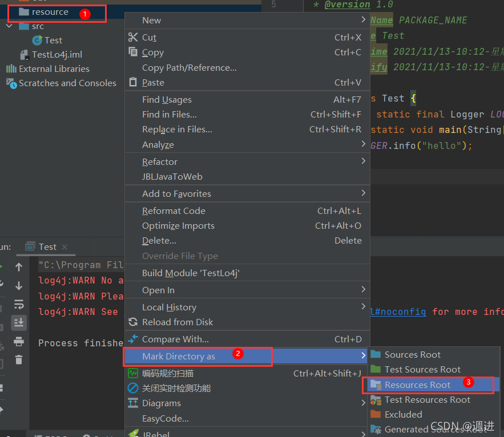
Task: Select Delete... menu entry
Action: [247, 240]
